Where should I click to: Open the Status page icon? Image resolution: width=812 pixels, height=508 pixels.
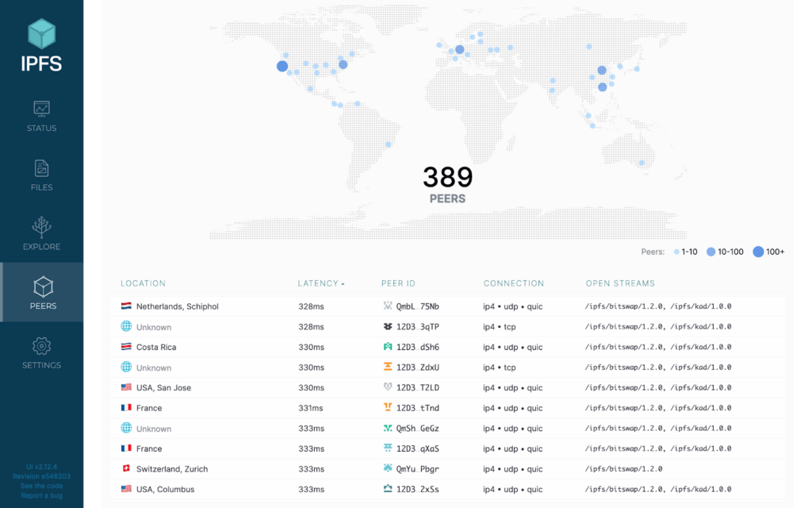click(41, 108)
